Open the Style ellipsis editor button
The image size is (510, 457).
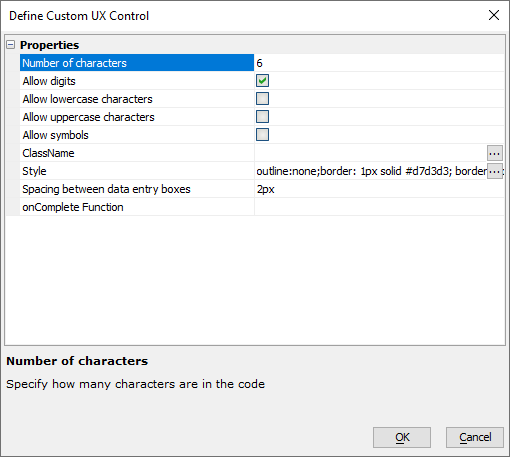[495, 171]
